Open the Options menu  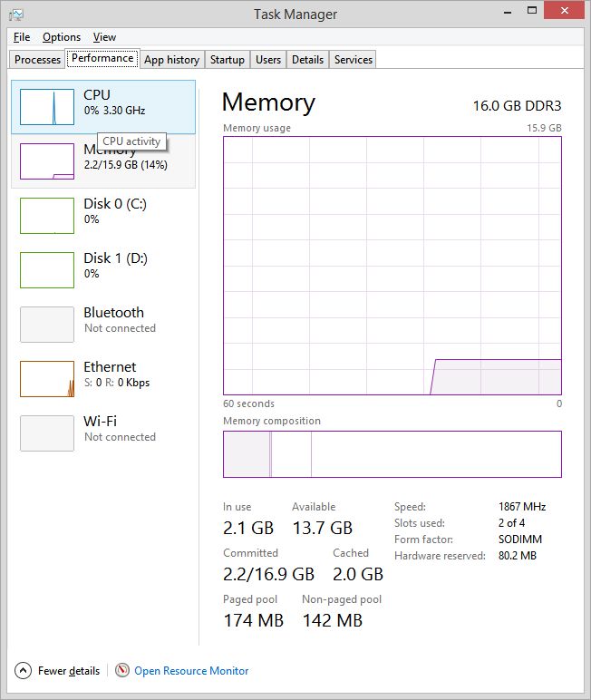[62, 37]
